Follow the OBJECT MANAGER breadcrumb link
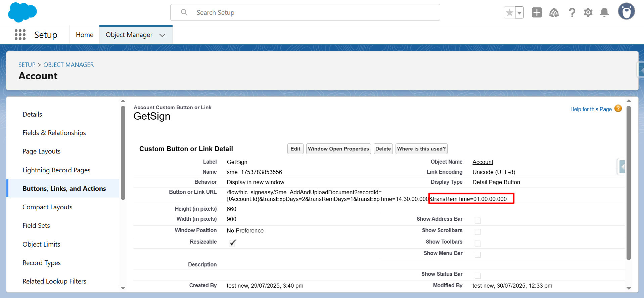Viewport: 644px width, 298px height. (68, 65)
